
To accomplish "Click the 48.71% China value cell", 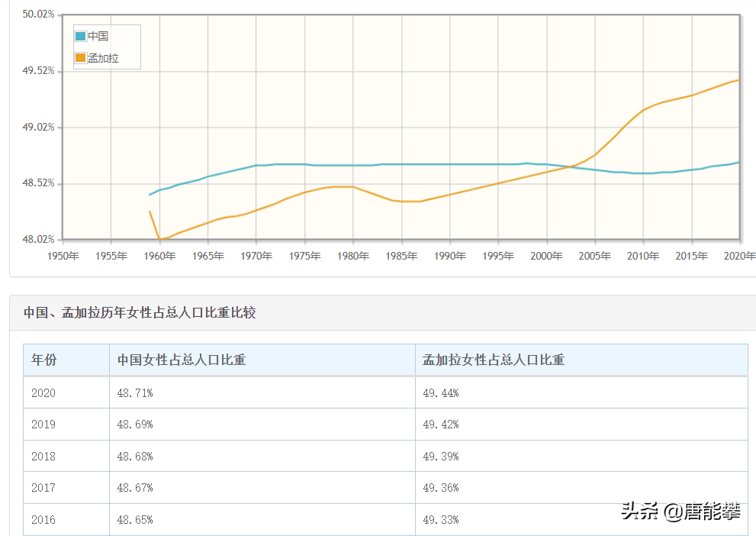I will coord(262,392).
